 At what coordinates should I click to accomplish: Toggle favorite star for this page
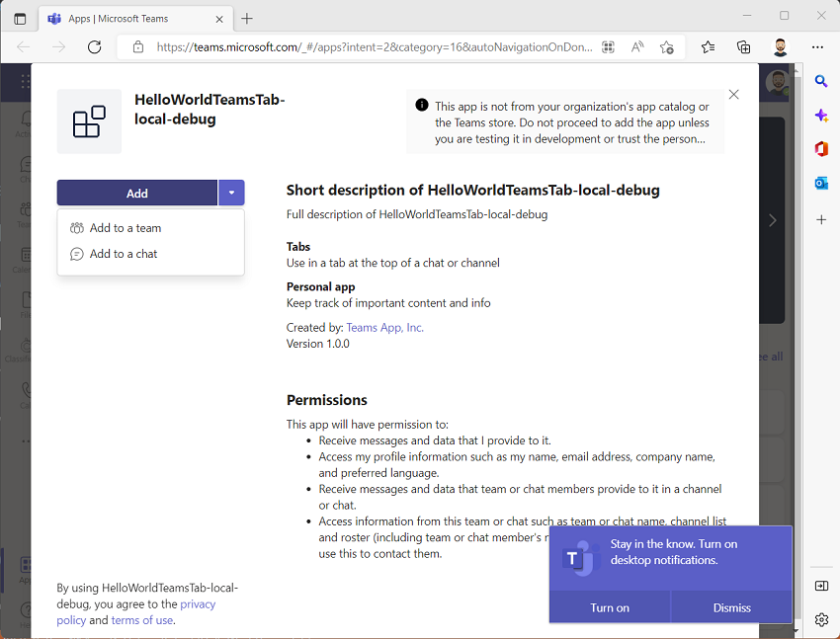click(x=667, y=46)
